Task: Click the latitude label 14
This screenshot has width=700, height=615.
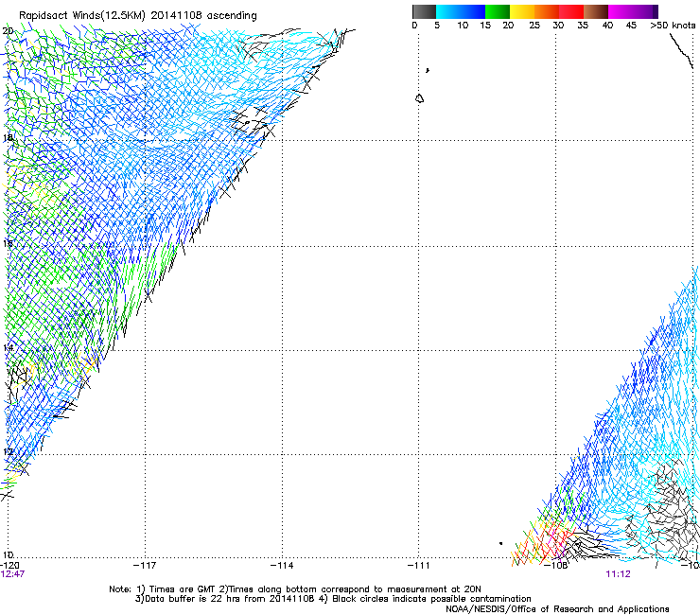Action: 8,347
